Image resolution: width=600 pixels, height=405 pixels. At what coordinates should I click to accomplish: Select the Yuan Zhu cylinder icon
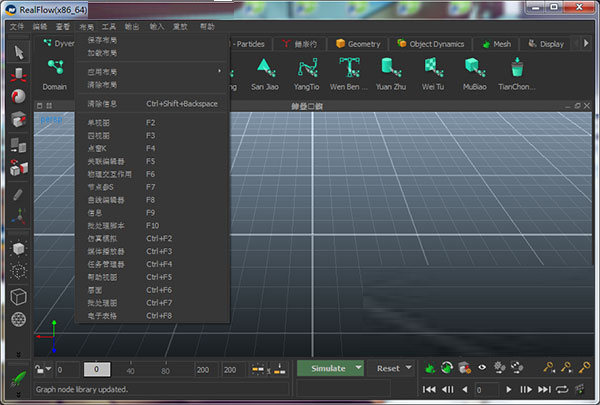pyautogui.click(x=391, y=68)
